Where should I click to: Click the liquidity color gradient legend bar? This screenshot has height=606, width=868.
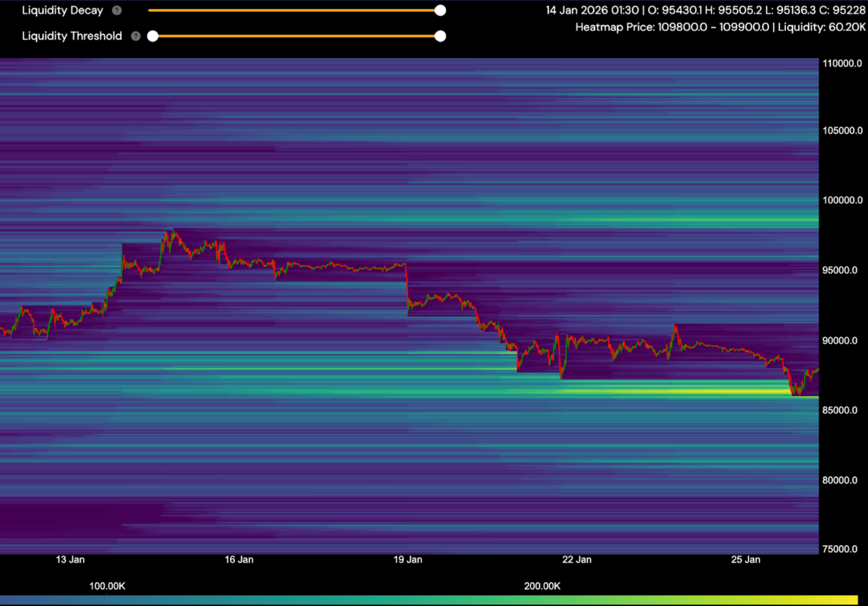(x=429, y=600)
